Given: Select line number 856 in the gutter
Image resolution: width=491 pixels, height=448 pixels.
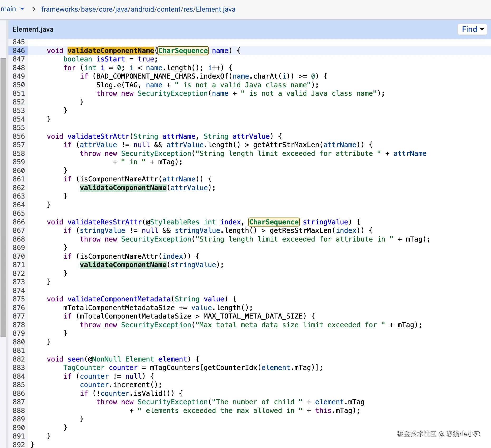Looking at the screenshot, I should point(18,136).
